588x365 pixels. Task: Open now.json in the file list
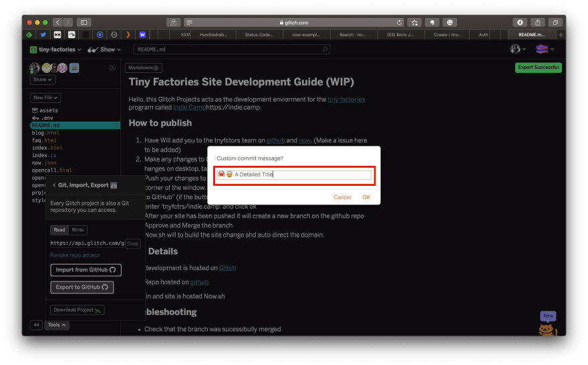tap(44, 163)
